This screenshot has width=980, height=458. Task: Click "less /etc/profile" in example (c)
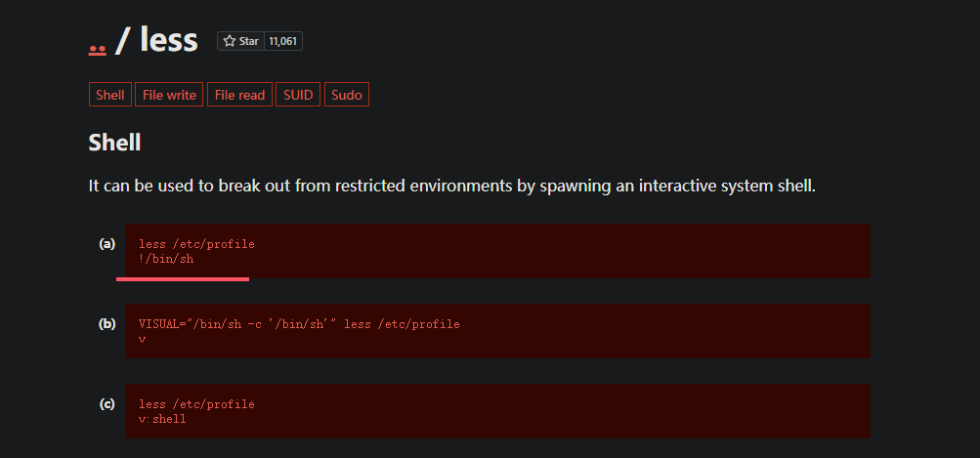coord(196,404)
